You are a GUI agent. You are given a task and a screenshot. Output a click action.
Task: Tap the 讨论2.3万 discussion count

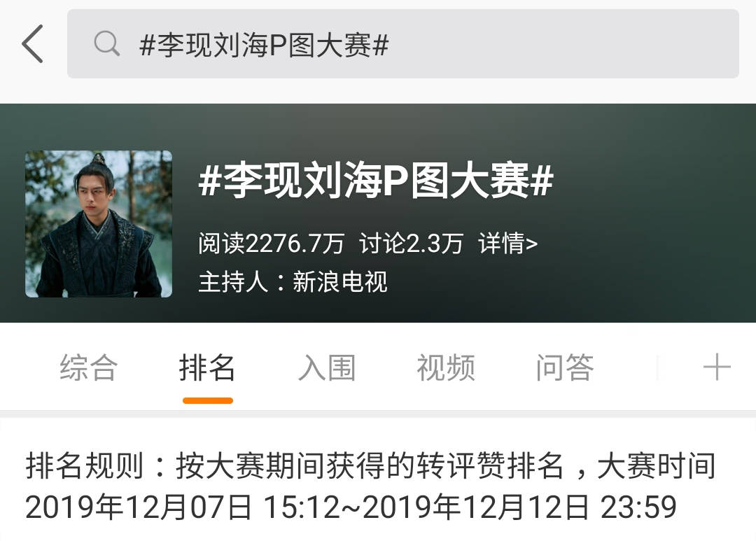pos(412,243)
